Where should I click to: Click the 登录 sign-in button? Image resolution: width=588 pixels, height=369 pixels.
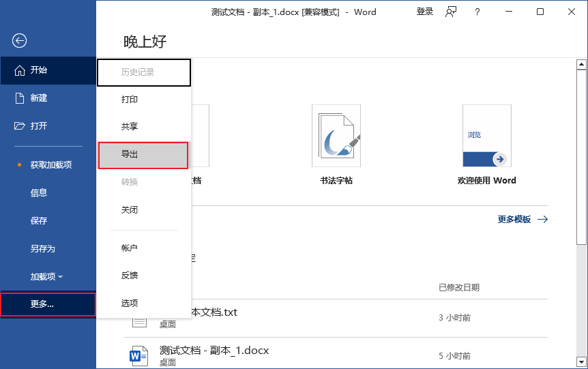coord(425,12)
